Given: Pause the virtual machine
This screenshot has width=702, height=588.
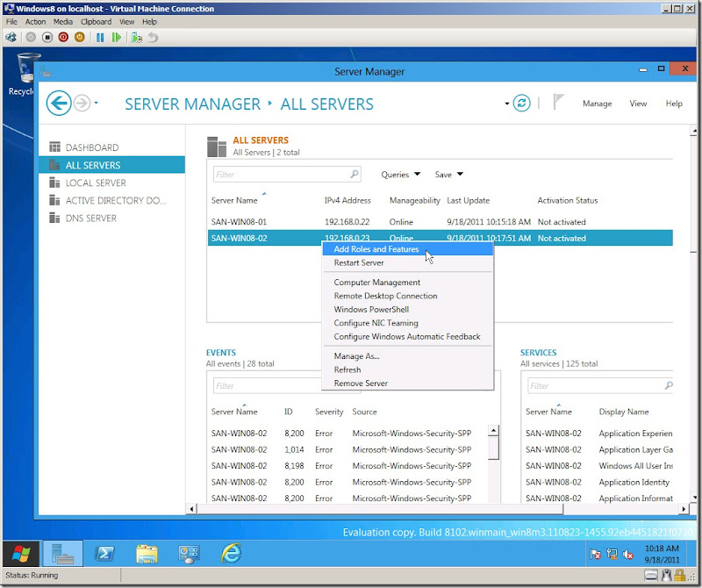Looking at the screenshot, I should point(100,38).
